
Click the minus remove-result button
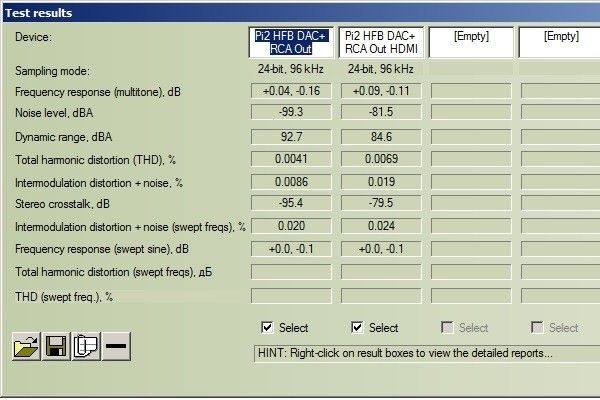tap(116, 346)
